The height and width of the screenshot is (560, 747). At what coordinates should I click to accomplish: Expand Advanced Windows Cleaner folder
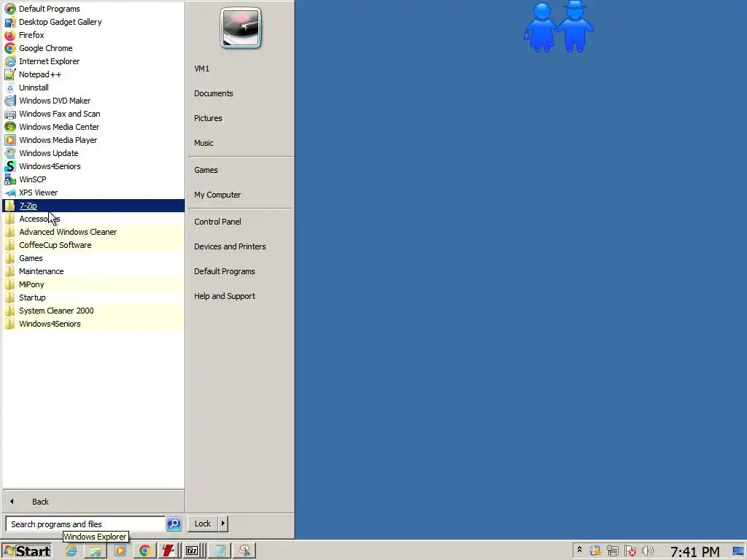tap(93, 232)
